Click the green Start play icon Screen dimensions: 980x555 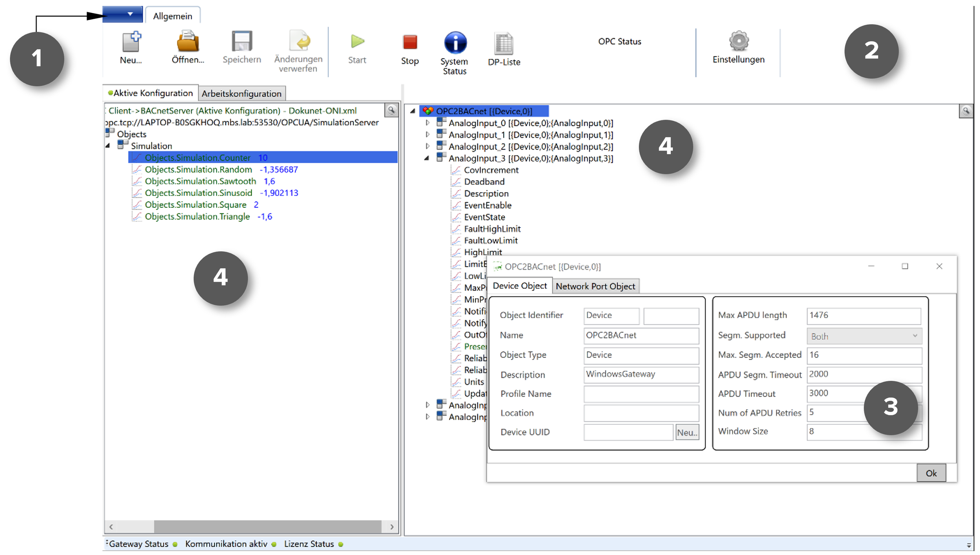(x=357, y=42)
